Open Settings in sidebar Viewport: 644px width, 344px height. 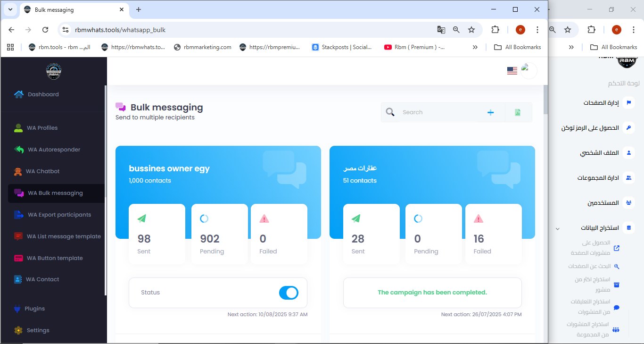pos(38,330)
